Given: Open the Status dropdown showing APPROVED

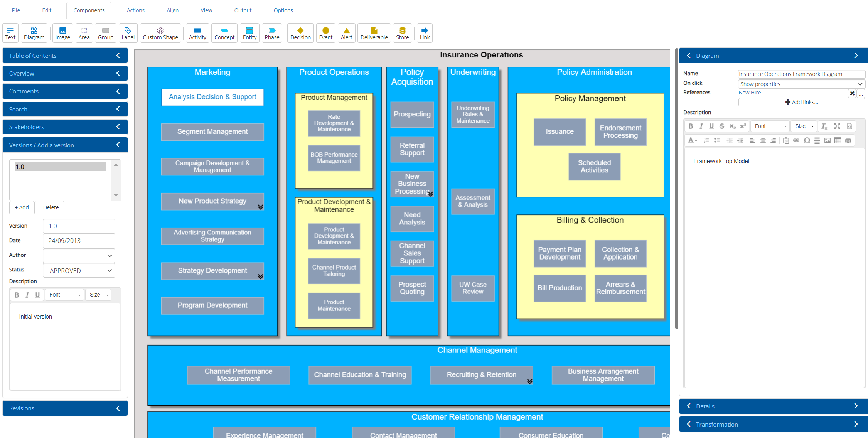Looking at the screenshot, I should [79, 271].
